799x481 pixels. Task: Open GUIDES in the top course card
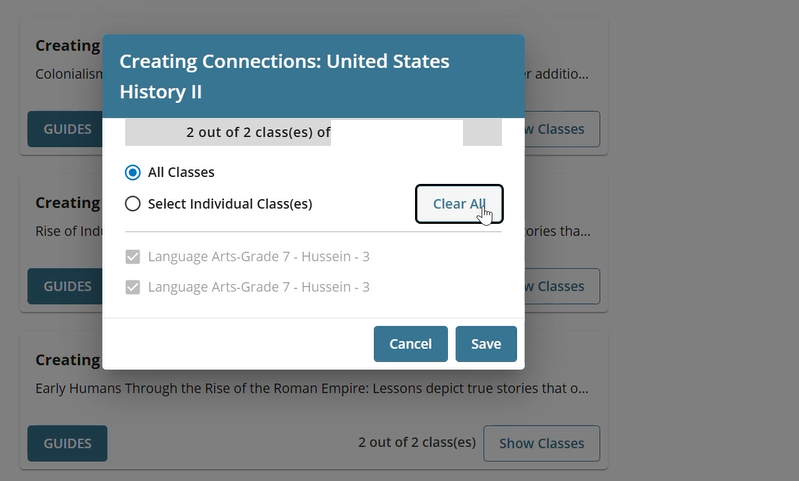point(67,129)
